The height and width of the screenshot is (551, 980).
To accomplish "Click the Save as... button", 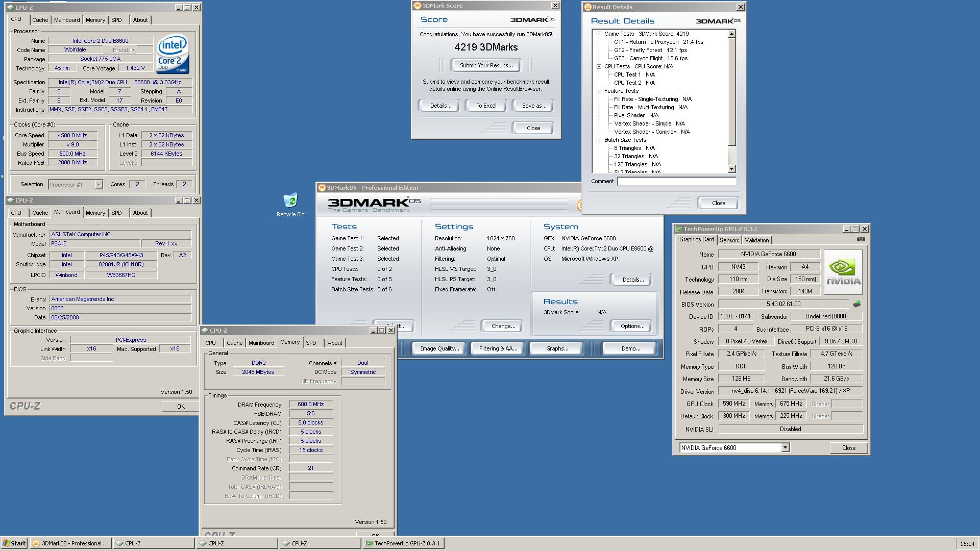I will click(534, 106).
